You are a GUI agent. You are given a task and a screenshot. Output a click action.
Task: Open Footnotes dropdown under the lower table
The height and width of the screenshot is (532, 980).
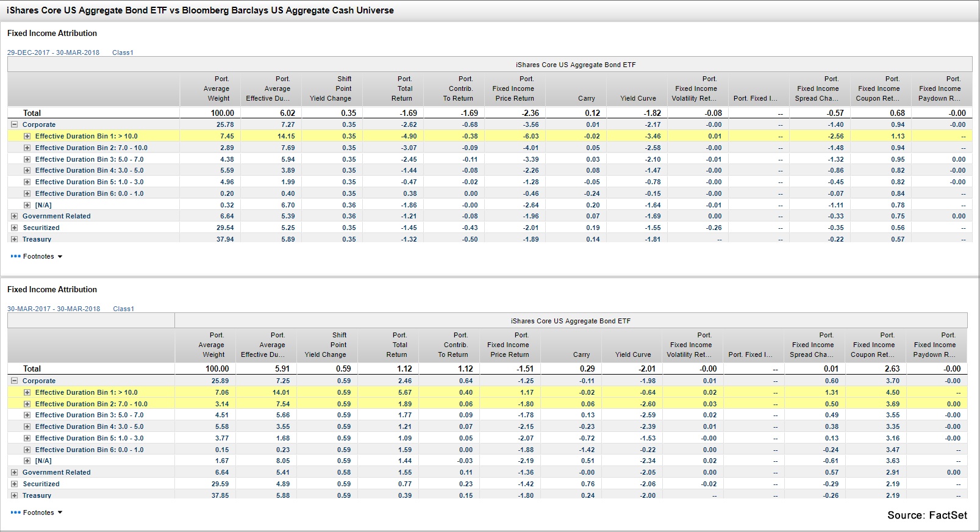(38, 512)
